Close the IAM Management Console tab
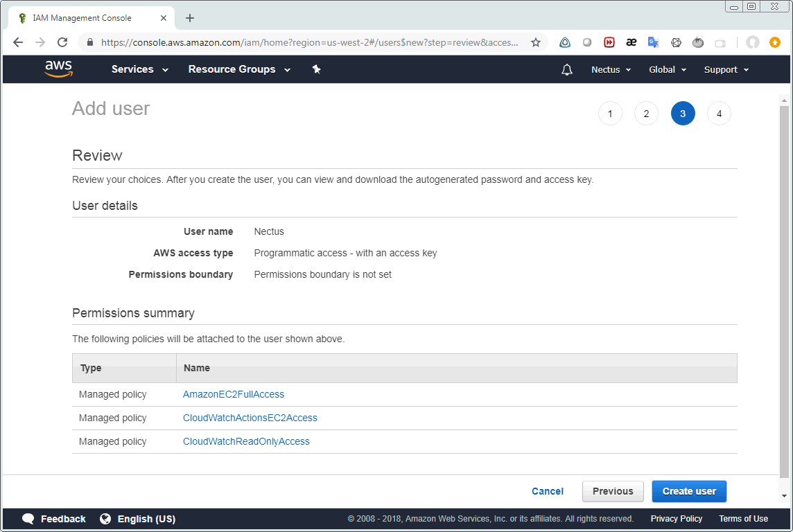This screenshot has width=793, height=532. [x=164, y=18]
